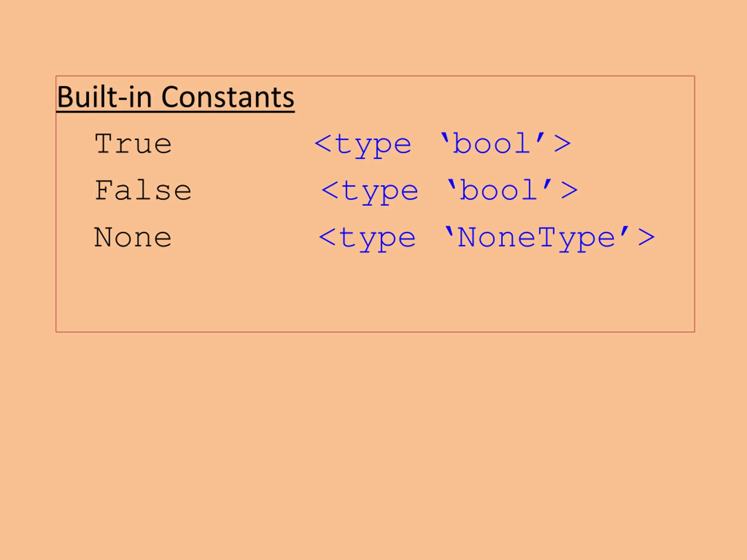The width and height of the screenshot is (747, 560).
Task: Click the word "type" beside True
Action: point(373,146)
